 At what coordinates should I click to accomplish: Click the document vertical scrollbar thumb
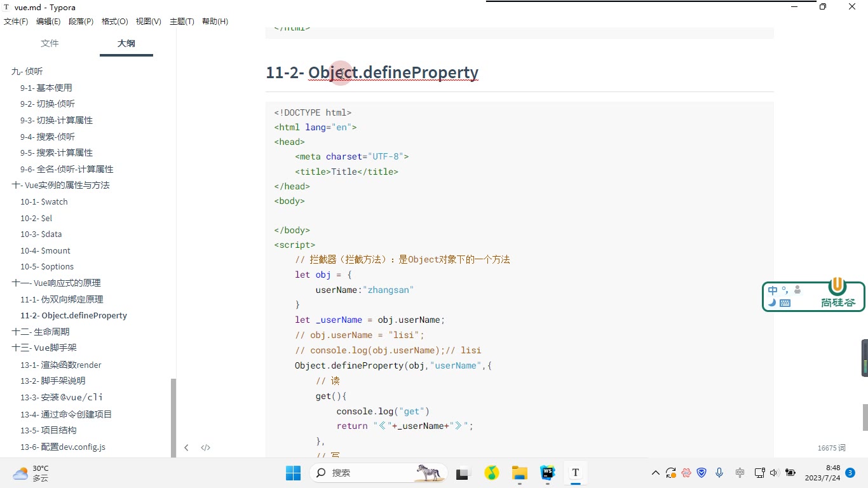(x=865, y=417)
